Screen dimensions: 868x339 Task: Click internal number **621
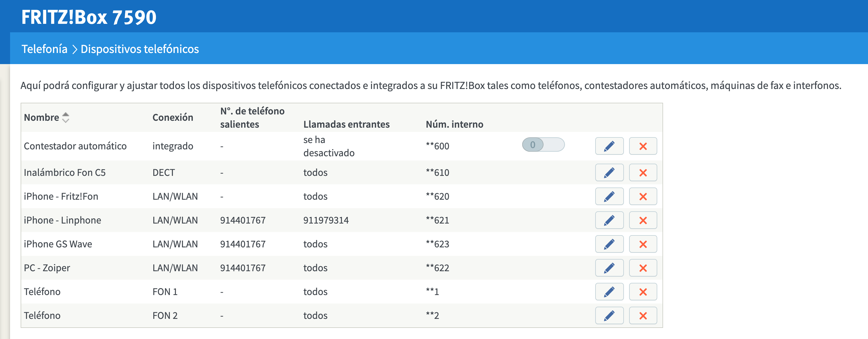pos(437,220)
